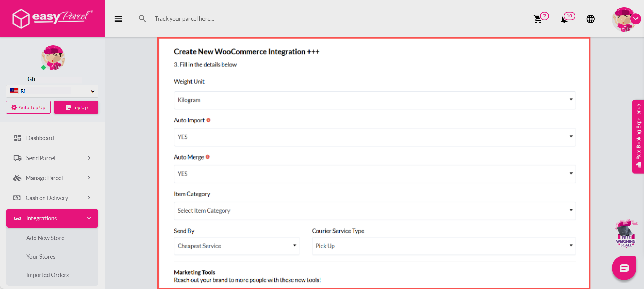Click the Auto Top Up button
Screen dimensions: 644x289
(x=28, y=107)
